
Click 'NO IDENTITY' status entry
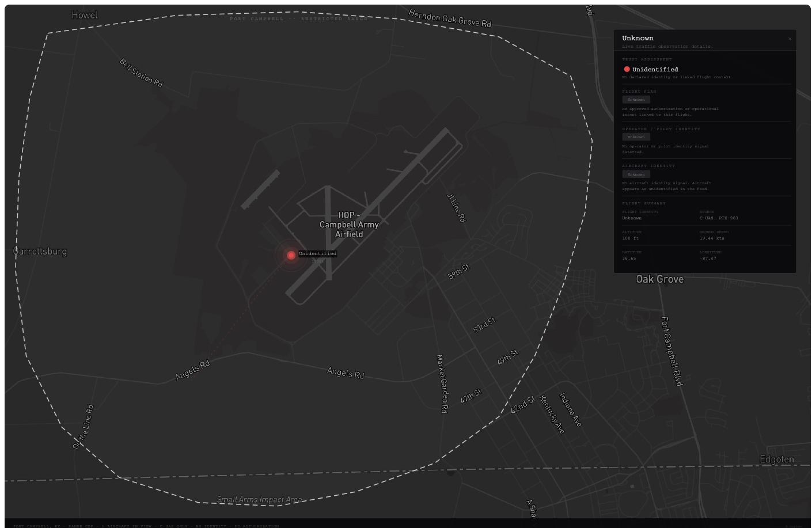pos(211,526)
